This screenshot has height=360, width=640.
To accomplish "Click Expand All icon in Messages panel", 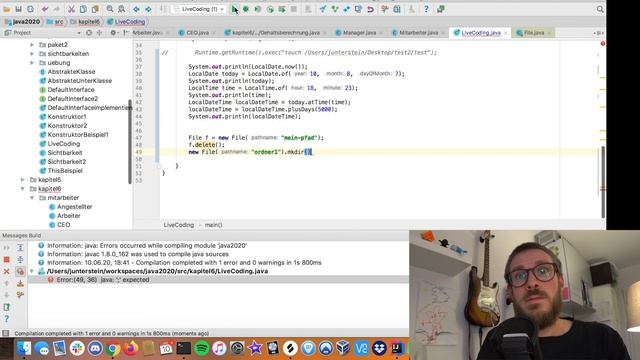I will 20,248.
